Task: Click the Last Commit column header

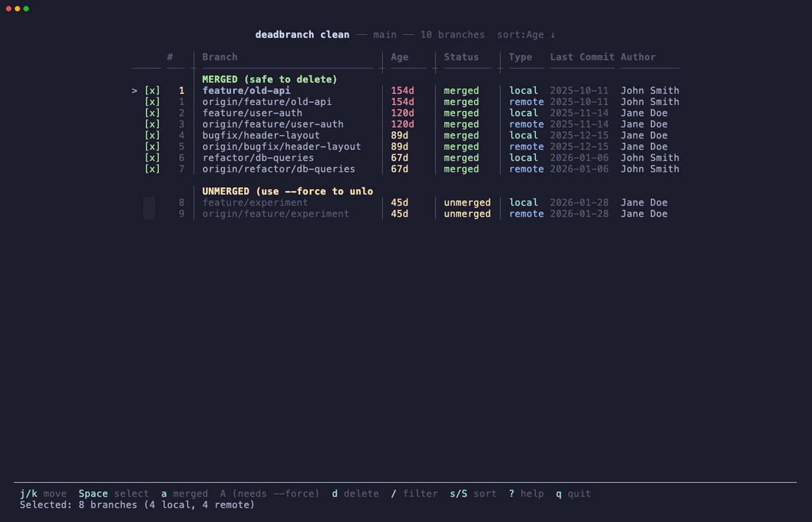Action: [x=582, y=57]
